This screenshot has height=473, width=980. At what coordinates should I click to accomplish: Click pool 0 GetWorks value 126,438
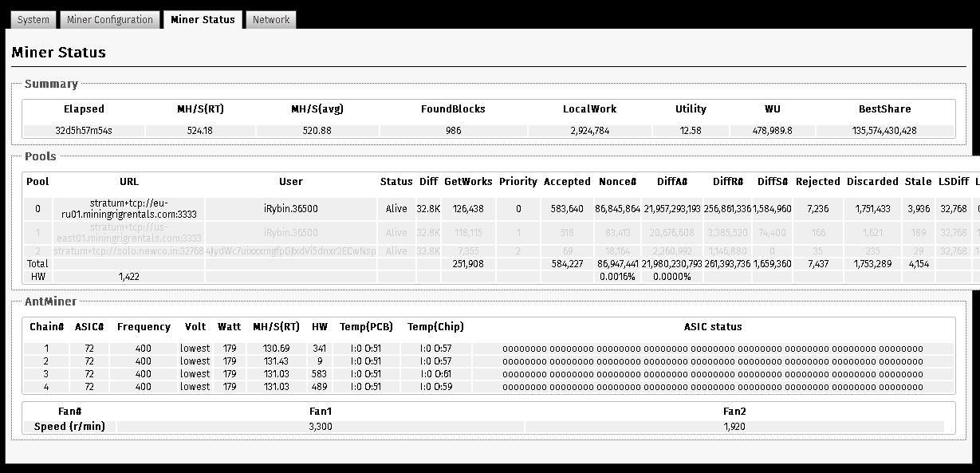pos(468,209)
